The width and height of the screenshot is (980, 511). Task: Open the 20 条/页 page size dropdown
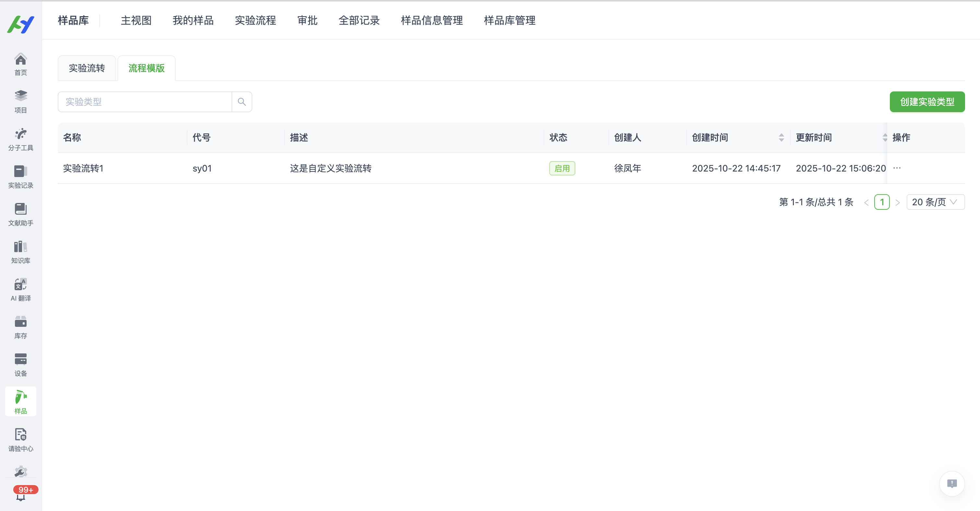coord(935,202)
